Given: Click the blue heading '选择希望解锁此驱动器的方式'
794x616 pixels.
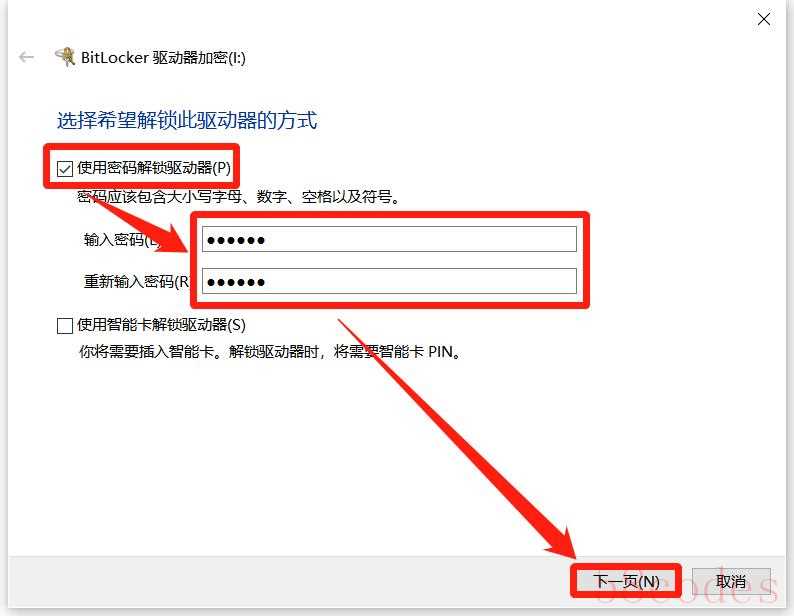Looking at the screenshot, I should 187,121.
